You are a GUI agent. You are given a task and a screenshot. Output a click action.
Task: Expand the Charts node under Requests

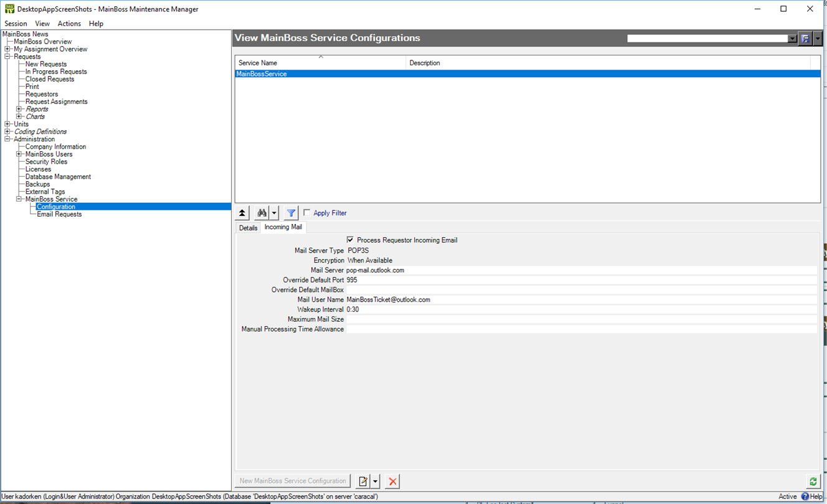point(19,116)
